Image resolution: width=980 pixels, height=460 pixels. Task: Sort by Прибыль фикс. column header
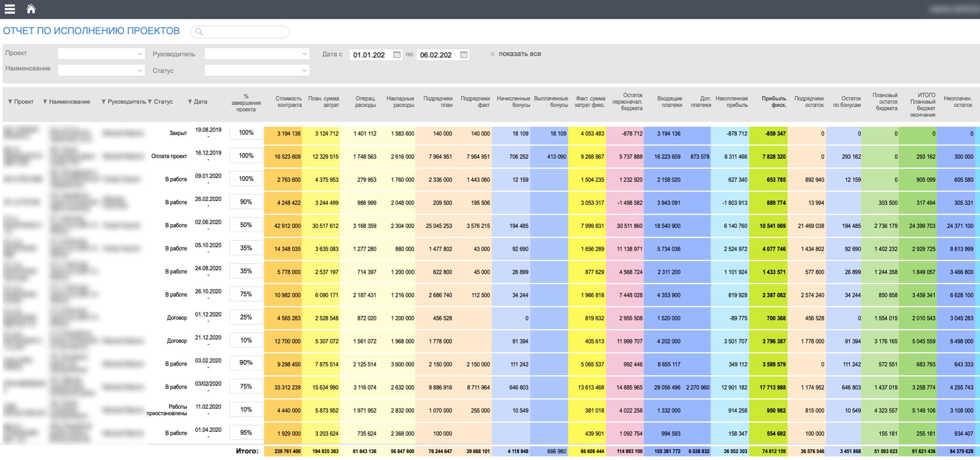coord(774,101)
